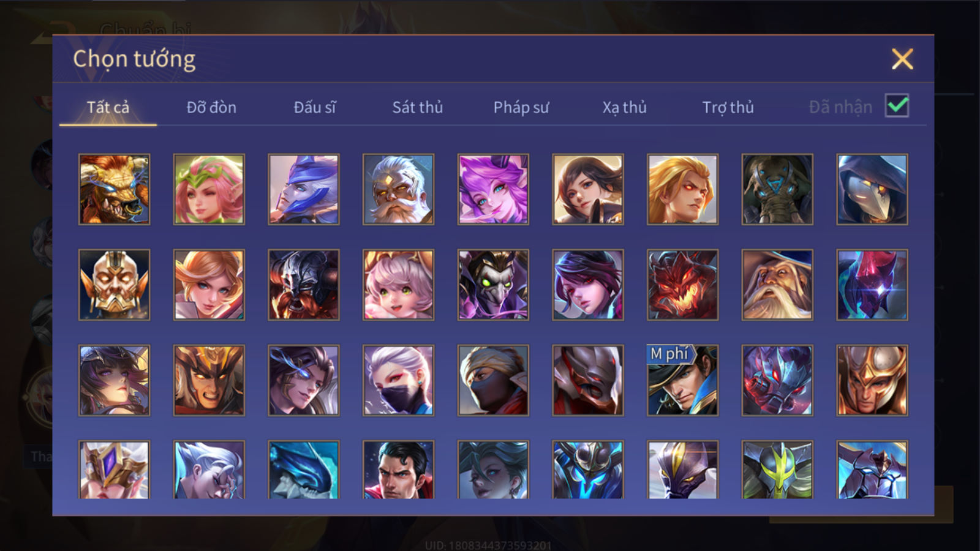Pick the green-eyed joker mask hero
980x551 pixels.
click(x=493, y=285)
